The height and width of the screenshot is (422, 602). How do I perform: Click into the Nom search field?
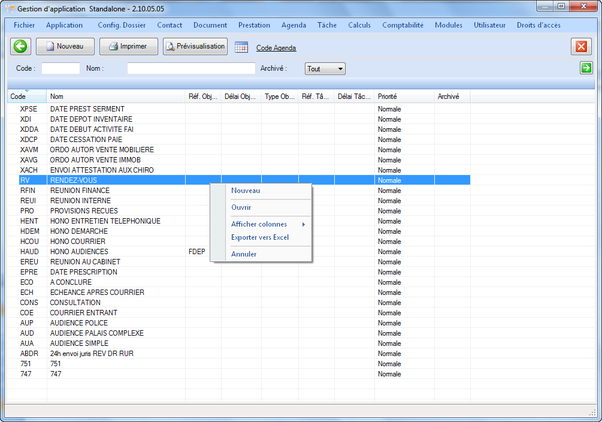click(190, 69)
